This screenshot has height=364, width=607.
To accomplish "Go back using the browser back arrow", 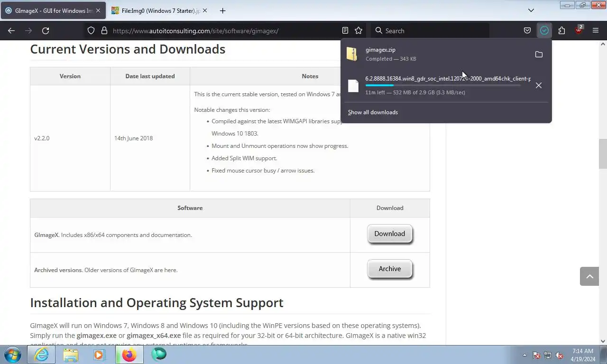I will pyautogui.click(x=11, y=30).
